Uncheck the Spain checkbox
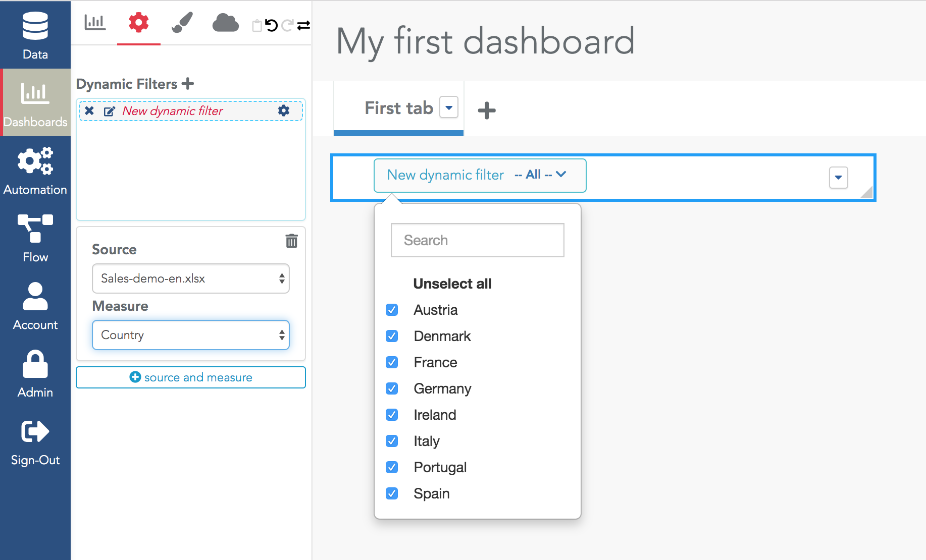This screenshot has height=560, width=926. point(392,493)
